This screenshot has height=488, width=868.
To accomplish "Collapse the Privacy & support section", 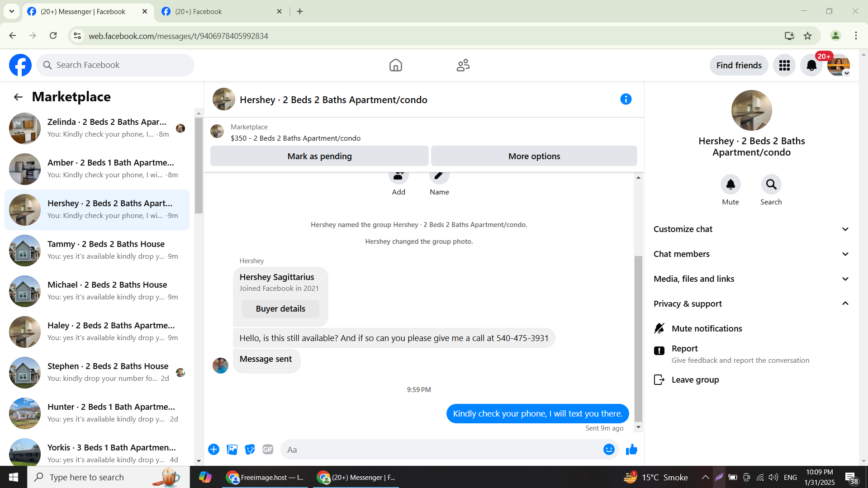I will pyautogui.click(x=751, y=303).
